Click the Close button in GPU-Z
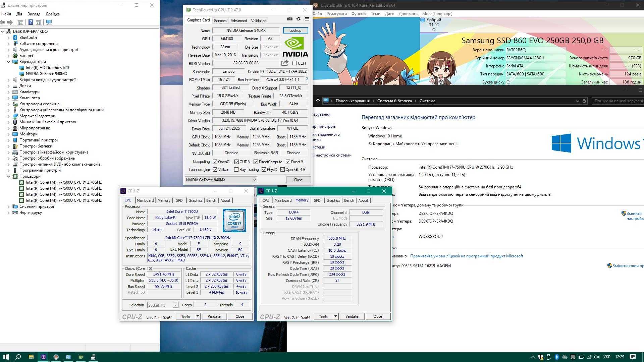The width and height of the screenshot is (644, 362). [x=298, y=180]
